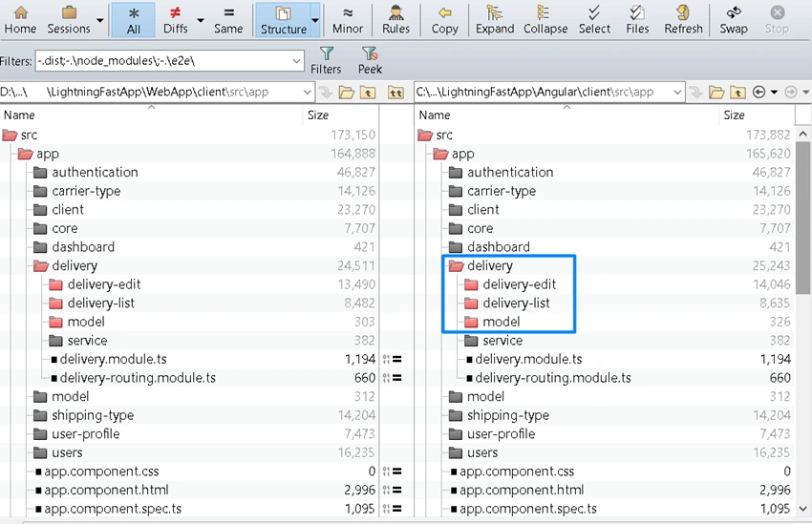Select right pane carrier-type folder
This screenshot has height=524, width=812.
click(x=502, y=191)
